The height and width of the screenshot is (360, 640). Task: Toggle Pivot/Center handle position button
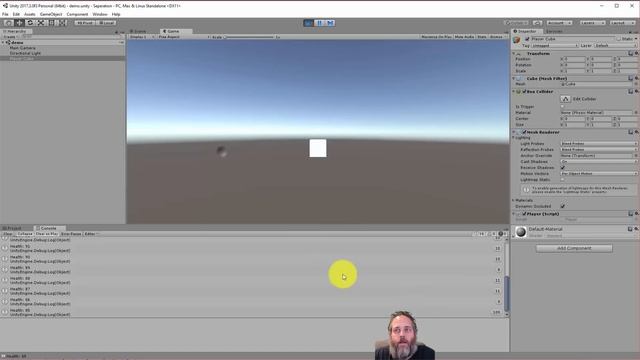tap(85, 23)
